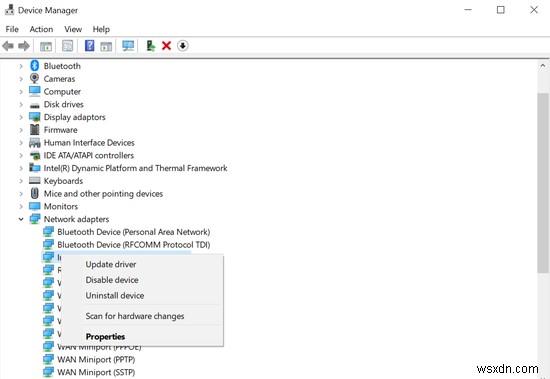
Task: Minimize the Device Manager window
Action: tap(468, 10)
